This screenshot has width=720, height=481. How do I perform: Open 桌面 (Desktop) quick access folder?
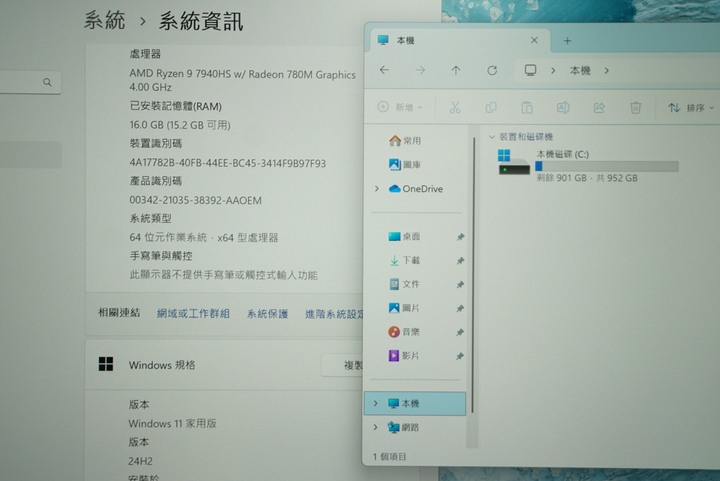pos(404,236)
